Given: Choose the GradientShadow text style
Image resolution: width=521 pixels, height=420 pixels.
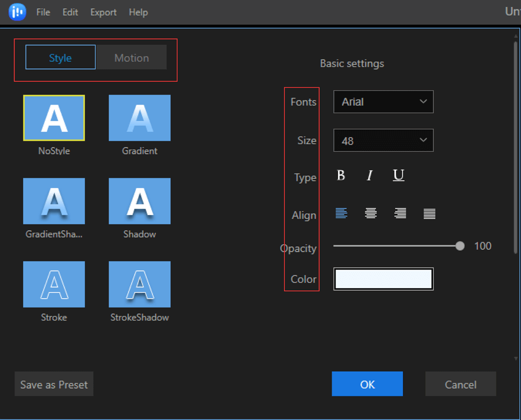Looking at the screenshot, I should pos(54,201).
